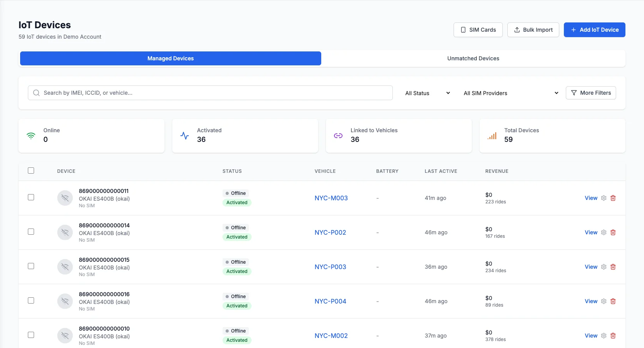Click Offline badge in NYC-P004 row
Screen dimensions: 644x348
point(236,297)
